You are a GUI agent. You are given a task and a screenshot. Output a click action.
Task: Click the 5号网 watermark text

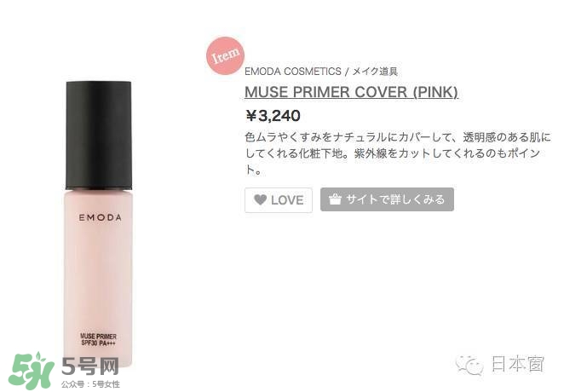click(90, 366)
